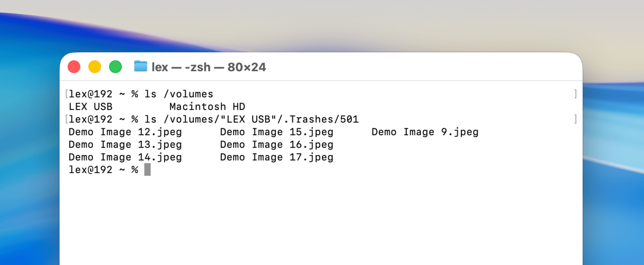Click the yellow minimize button

point(95,67)
